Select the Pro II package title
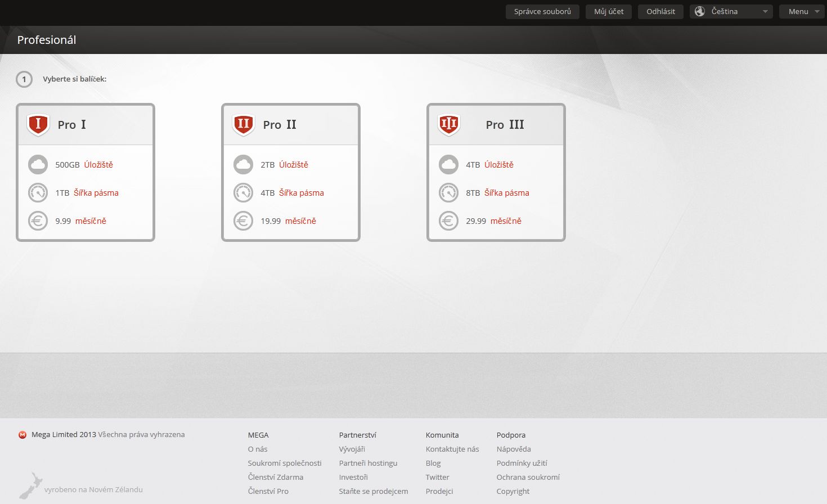 (x=280, y=125)
